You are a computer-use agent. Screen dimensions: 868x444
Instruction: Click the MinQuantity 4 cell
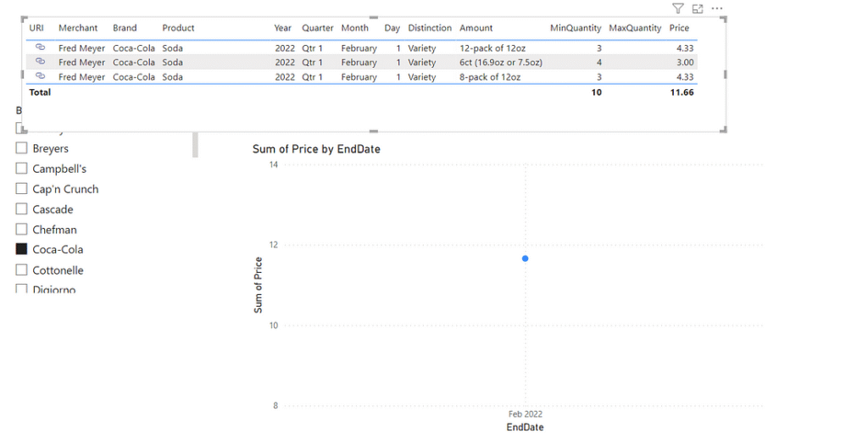[x=599, y=62]
